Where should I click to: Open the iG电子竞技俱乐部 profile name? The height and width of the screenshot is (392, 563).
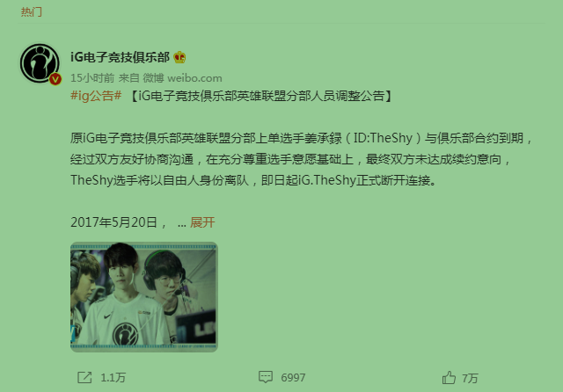[x=120, y=57]
